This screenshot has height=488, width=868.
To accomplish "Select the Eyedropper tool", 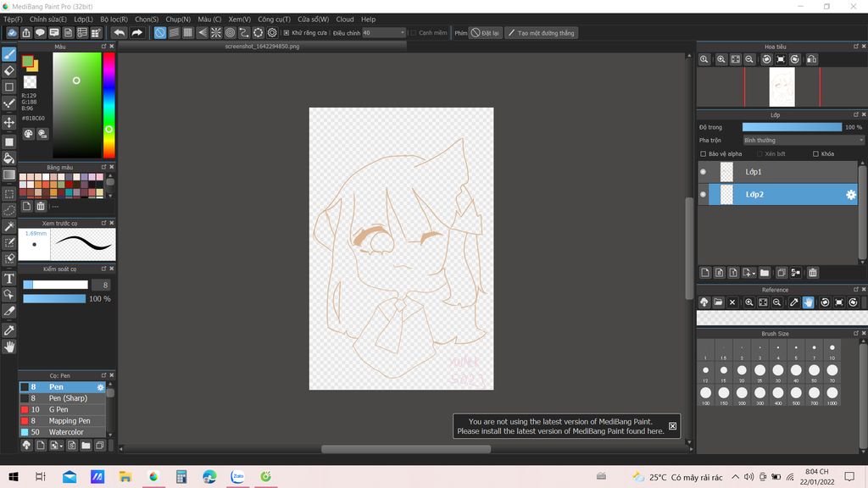I will tap(8, 330).
